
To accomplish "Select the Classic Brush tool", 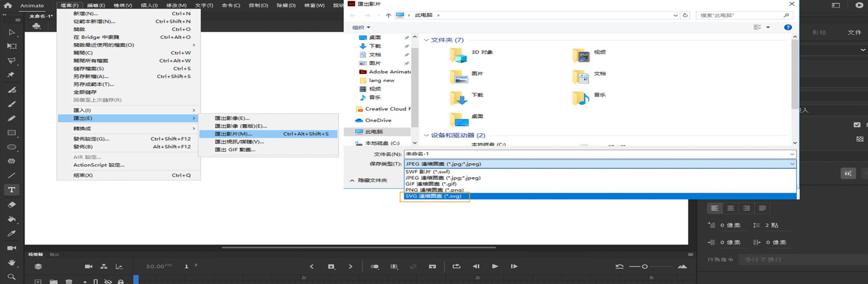I will [12, 104].
